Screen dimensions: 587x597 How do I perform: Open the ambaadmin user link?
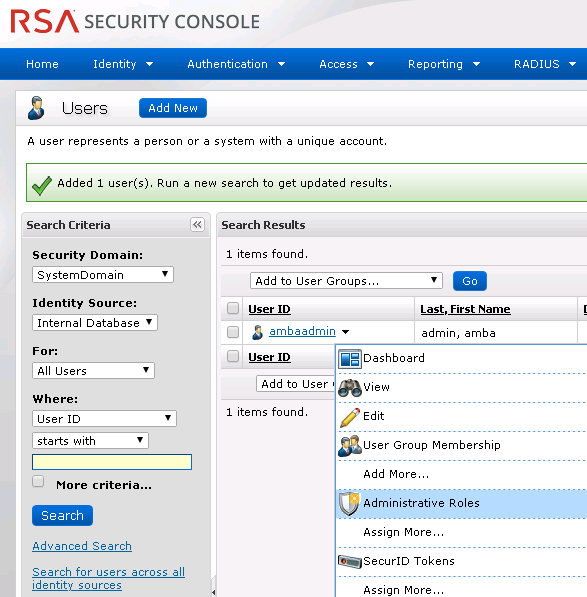point(302,331)
